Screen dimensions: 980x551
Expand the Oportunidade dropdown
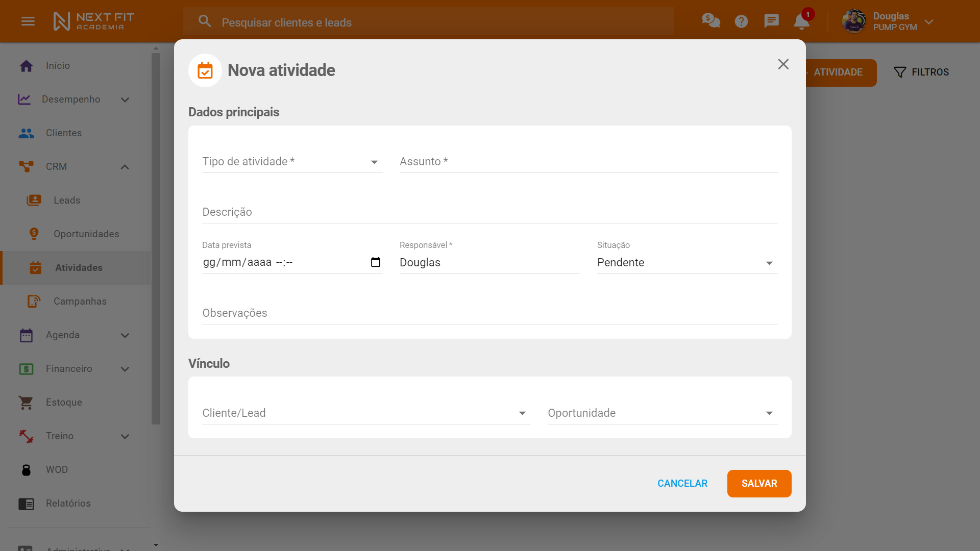pyautogui.click(x=769, y=413)
